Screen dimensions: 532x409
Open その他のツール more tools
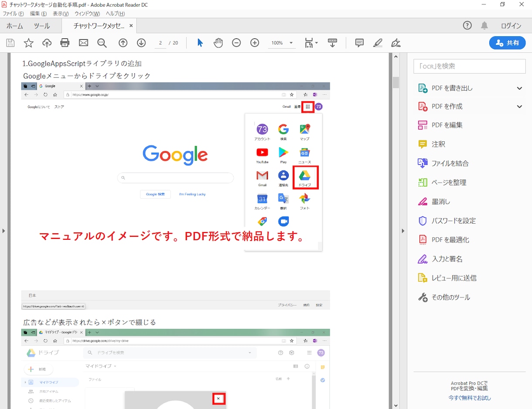(444, 297)
